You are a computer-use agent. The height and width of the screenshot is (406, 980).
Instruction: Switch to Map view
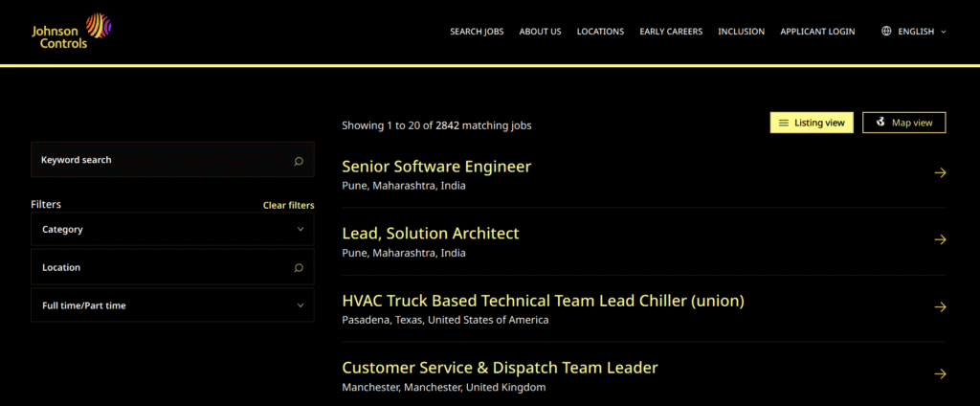tap(903, 123)
